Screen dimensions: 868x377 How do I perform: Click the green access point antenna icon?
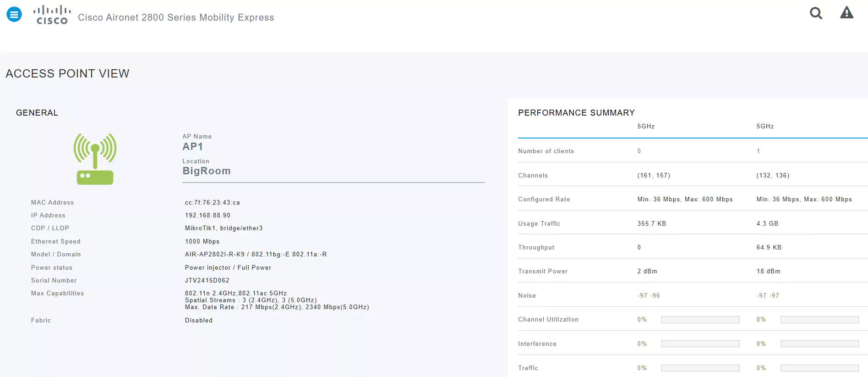click(x=95, y=159)
